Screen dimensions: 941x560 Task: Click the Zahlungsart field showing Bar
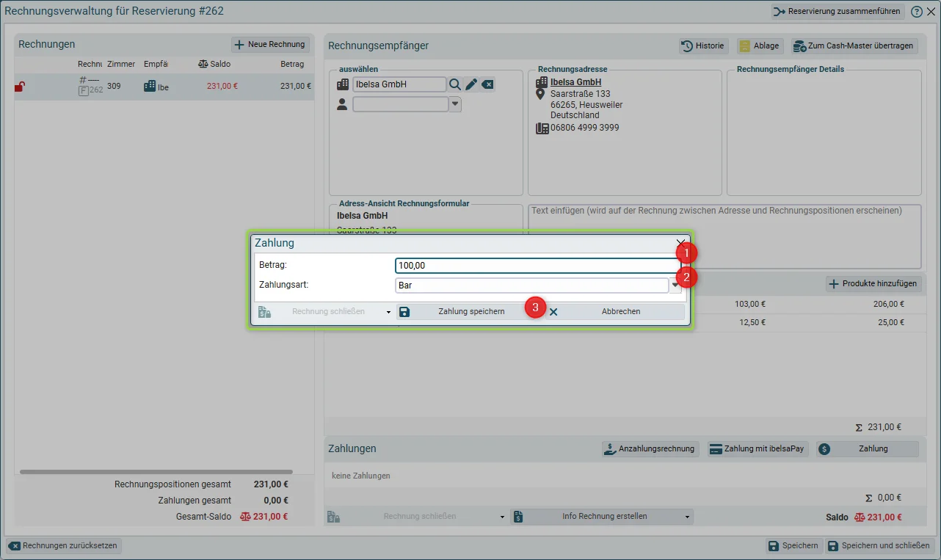click(x=531, y=286)
